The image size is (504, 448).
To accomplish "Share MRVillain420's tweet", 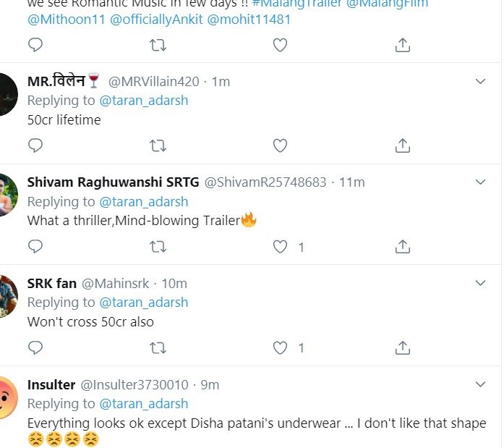I will coord(403,145).
